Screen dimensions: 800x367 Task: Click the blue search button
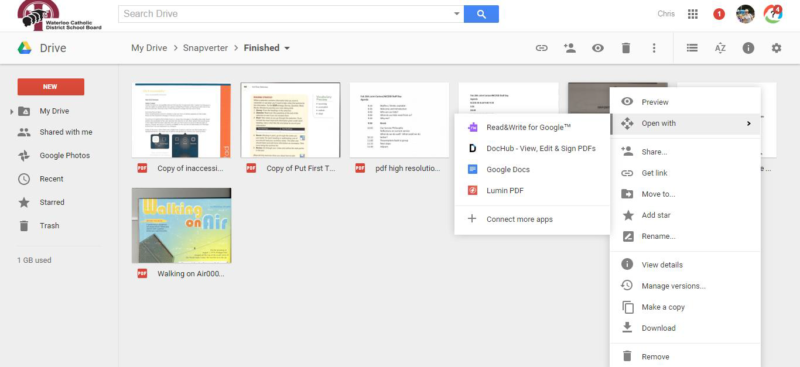tap(481, 14)
